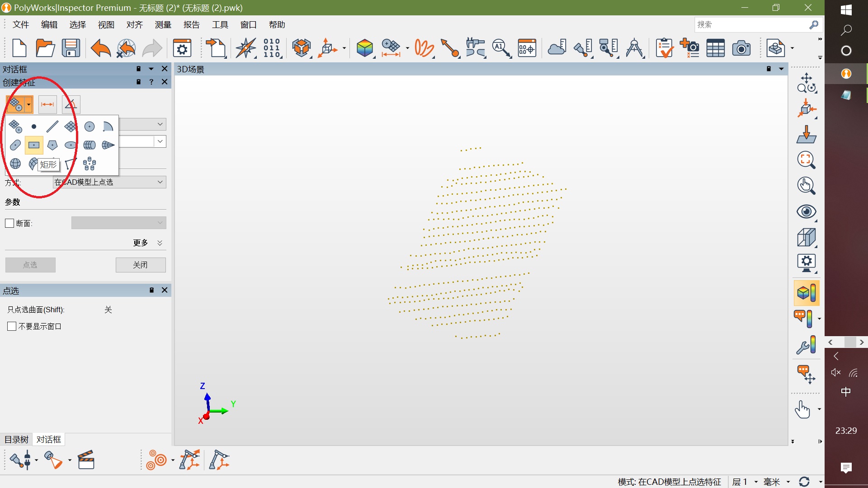Toggle the color map display button
Image resolution: width=868 pixels, height=488 pixels.
coord(807,293)
